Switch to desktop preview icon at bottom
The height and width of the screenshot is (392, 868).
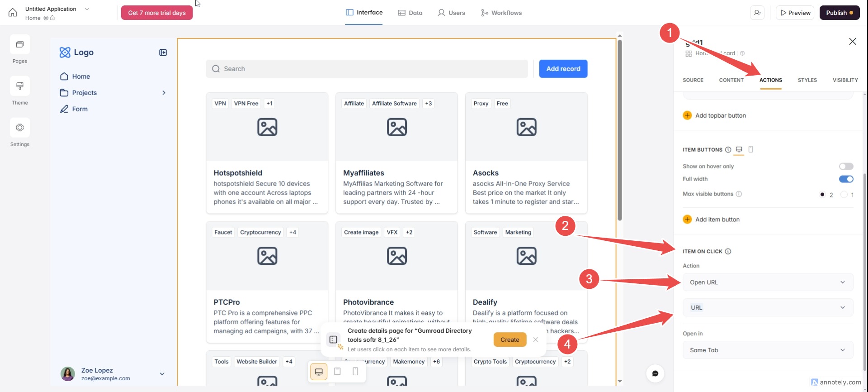319,372
